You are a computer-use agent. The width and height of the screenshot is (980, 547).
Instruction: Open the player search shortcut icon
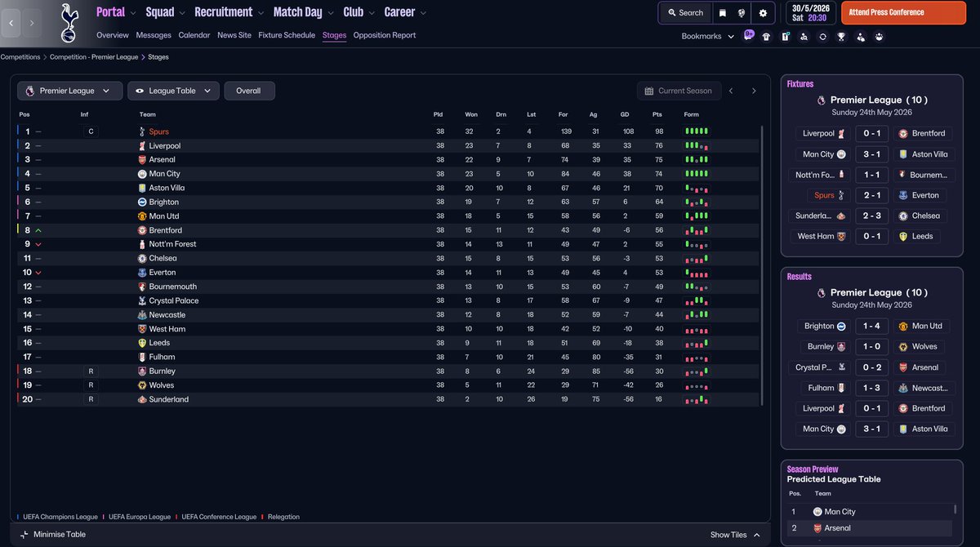tap(804, 37)
